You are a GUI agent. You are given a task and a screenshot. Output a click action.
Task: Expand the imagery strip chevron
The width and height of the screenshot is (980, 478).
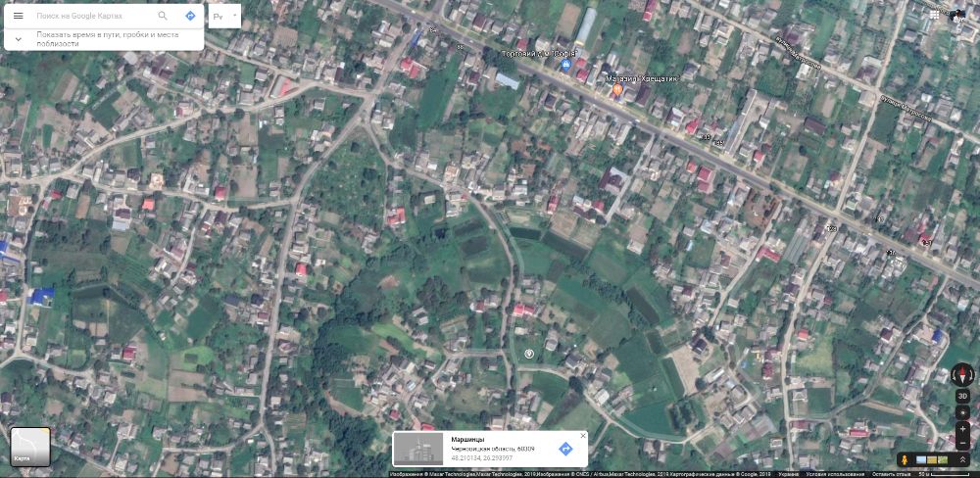[963, 460]
